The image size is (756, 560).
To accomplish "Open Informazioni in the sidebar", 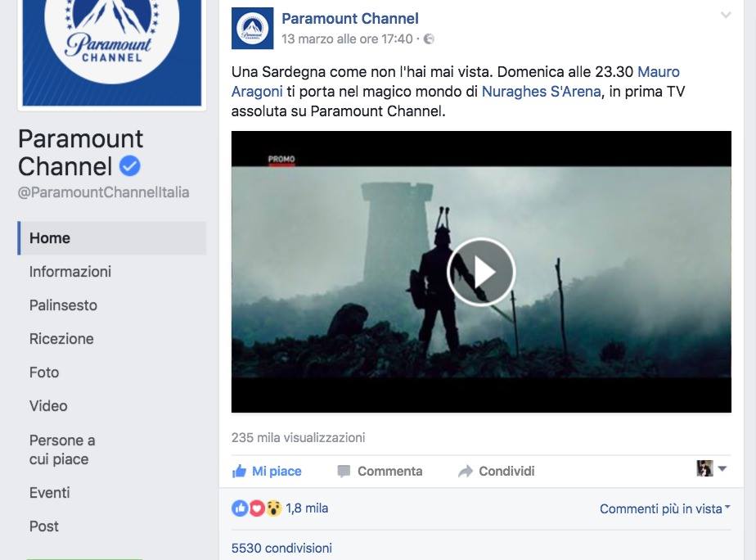I will [70, 272].
